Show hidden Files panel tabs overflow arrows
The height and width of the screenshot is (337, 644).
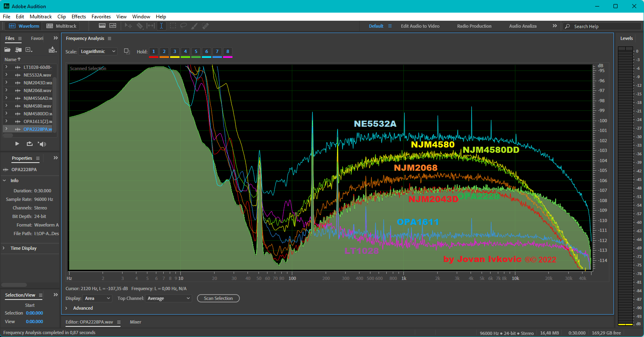(56, 38)
